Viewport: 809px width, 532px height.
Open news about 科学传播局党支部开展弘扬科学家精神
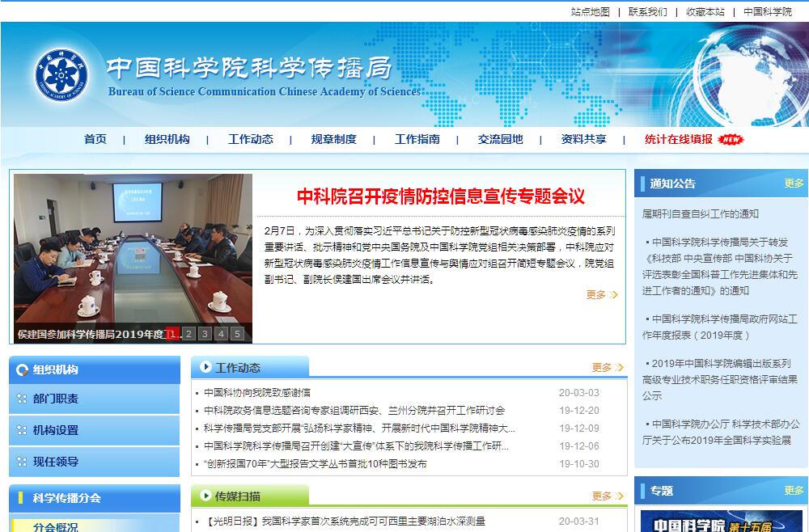[359, 429]
